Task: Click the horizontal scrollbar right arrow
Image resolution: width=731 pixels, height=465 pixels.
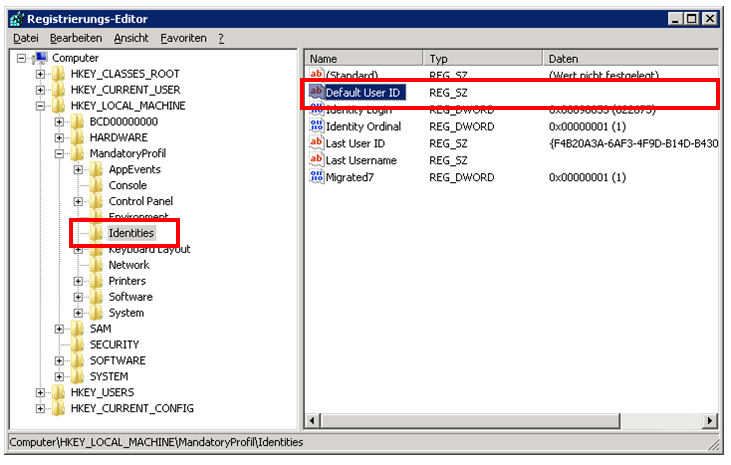Action: tap(711, 421)
